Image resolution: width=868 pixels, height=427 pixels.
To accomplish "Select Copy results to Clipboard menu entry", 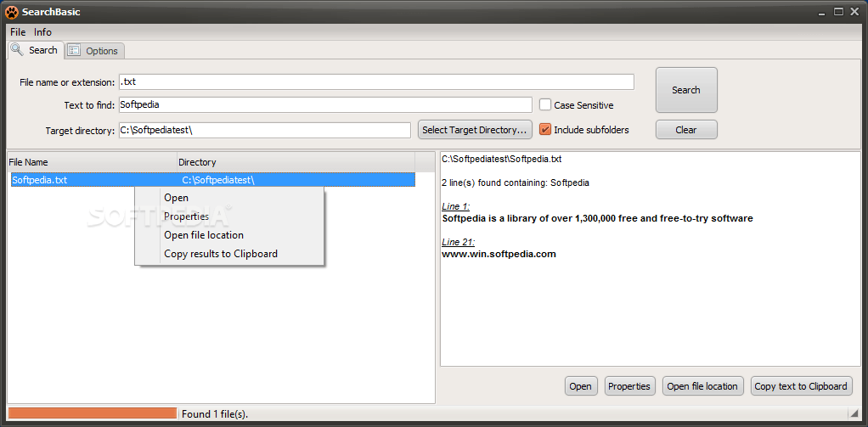I will (229, 254).
